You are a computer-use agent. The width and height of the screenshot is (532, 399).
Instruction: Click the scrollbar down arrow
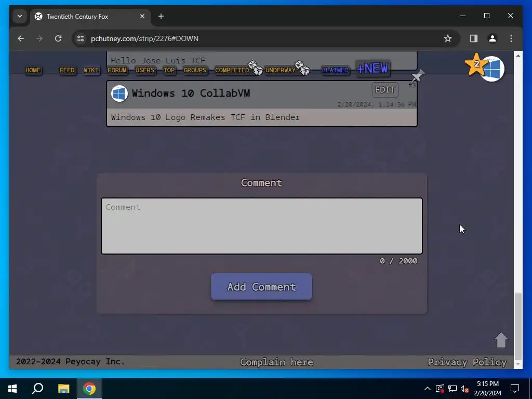(x=518, y=364)
